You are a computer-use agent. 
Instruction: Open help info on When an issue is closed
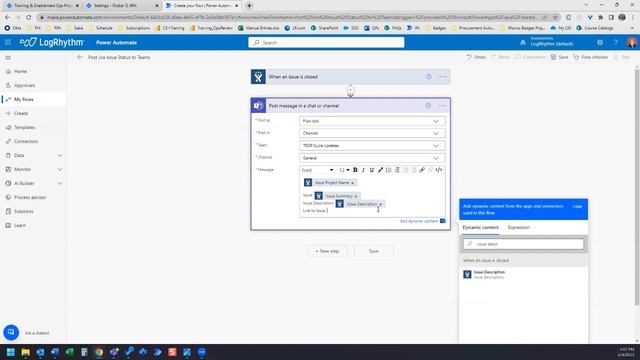pyautogui.click(x=429, y=77)
